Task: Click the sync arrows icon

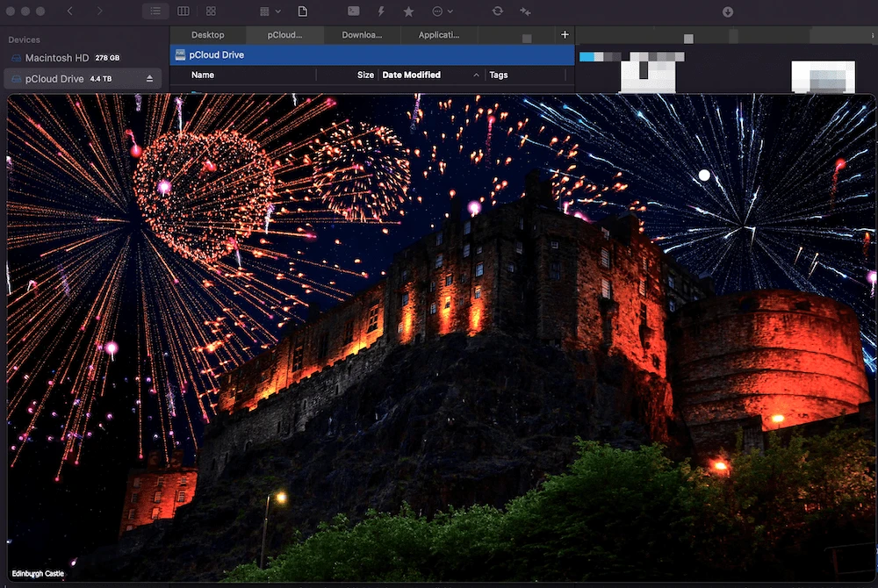Action: pyautogui.click(x=497, y=11)
